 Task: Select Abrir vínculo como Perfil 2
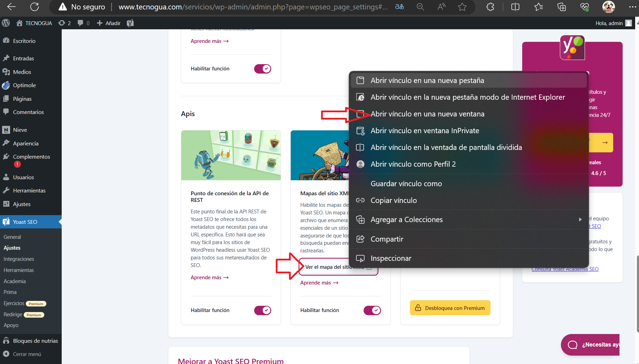click(469, 164)
